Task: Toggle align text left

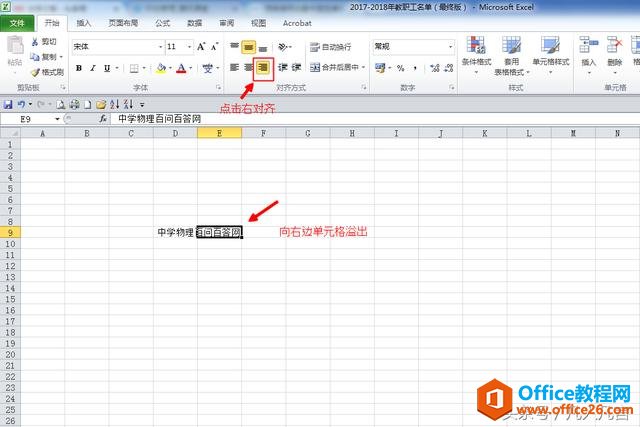Action: (x=234, y=67)
